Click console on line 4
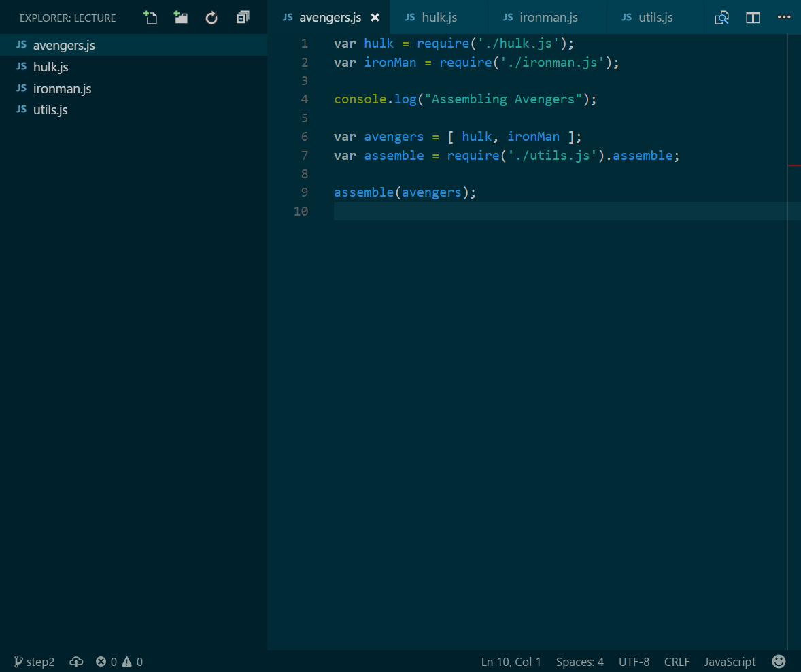The height and width of the screenshot is (672, 801). pyautogui.click(x=360, y=99)
